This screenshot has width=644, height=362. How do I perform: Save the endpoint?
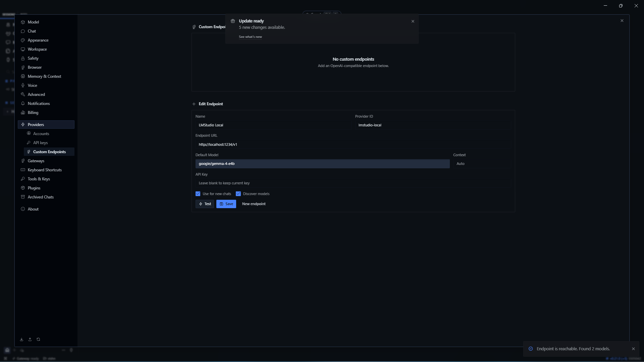point(226,204)
